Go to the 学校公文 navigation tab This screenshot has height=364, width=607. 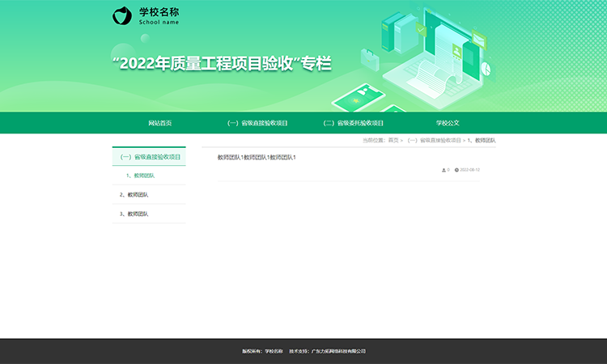click(x=448, y=123)
